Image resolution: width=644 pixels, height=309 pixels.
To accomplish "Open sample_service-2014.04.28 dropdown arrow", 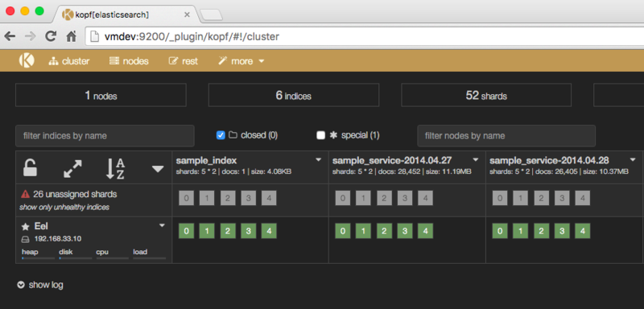I will (x=633, y=159).
